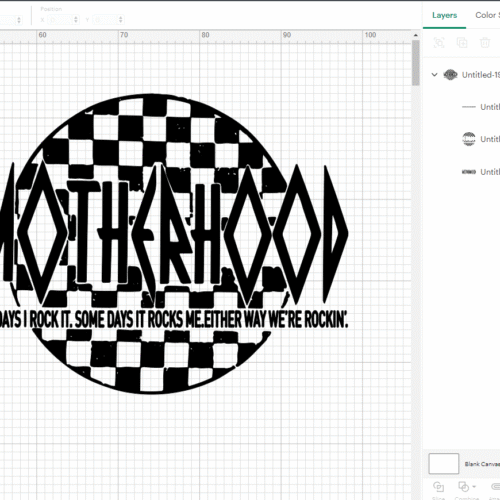Click the canvas vertical scrollbar thumb
Viewport: 500px width, 500px height.
[x=415, y=63]
